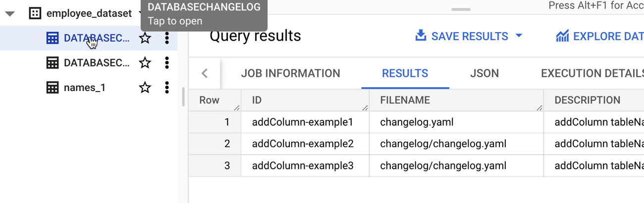644x203 pixels.
Task: Open the Save Results dropdown arrow
Action: pyautogui.click(x=519, y=36)
